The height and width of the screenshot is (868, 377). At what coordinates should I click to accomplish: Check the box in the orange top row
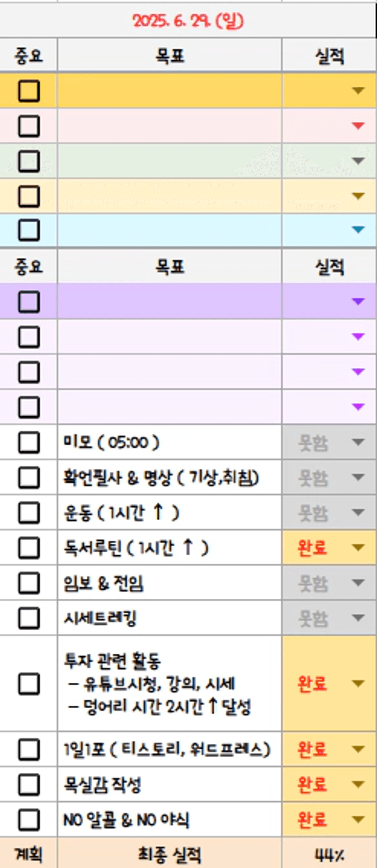[x=29, y=90]
